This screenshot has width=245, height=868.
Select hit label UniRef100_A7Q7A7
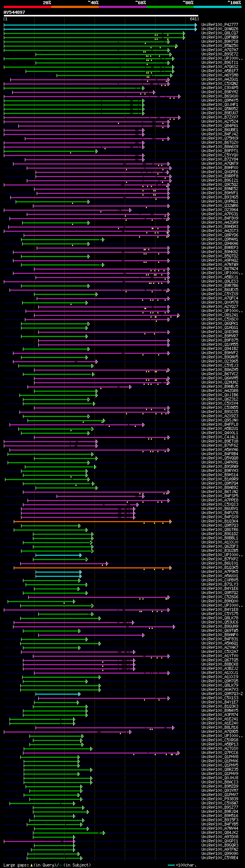[220, 50]
